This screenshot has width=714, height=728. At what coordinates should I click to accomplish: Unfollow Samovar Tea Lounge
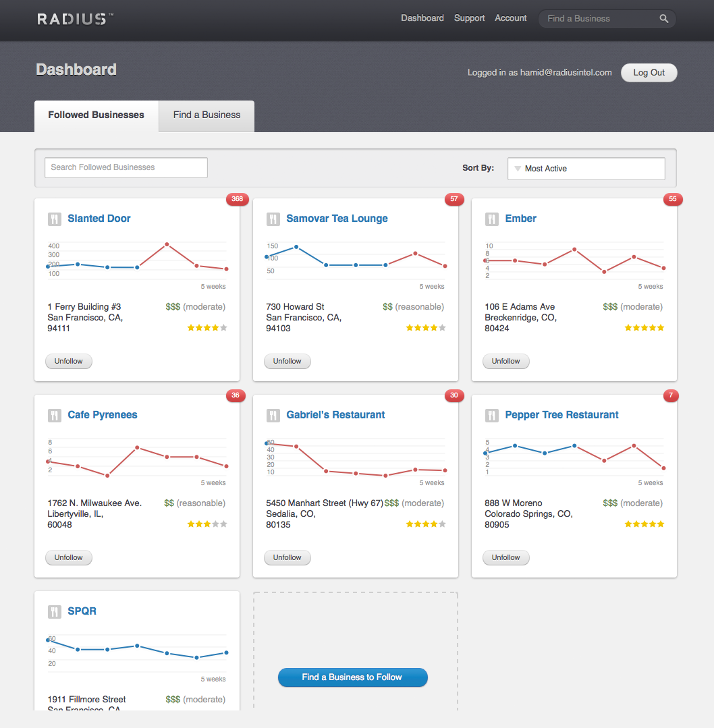tap(287, 361)
